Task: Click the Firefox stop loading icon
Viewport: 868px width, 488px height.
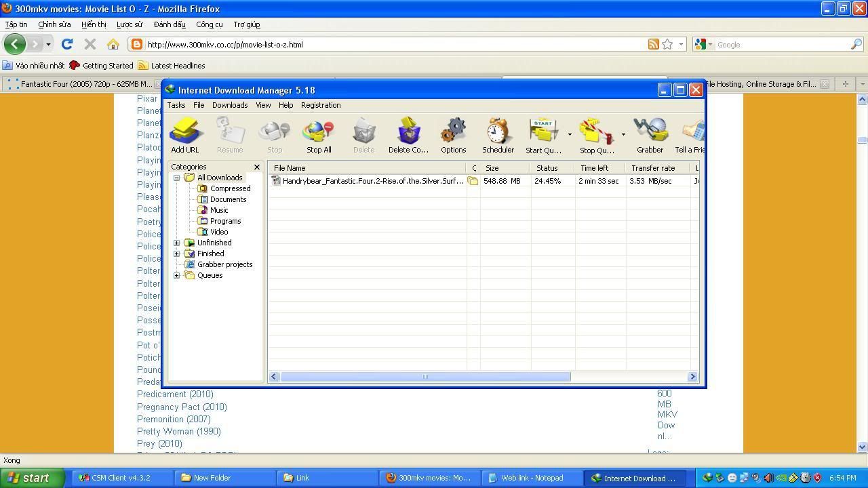Action: [90, 44]
